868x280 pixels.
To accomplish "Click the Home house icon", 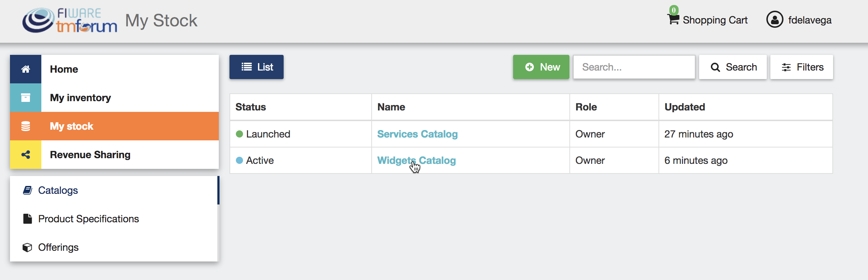I will point(26,69).
